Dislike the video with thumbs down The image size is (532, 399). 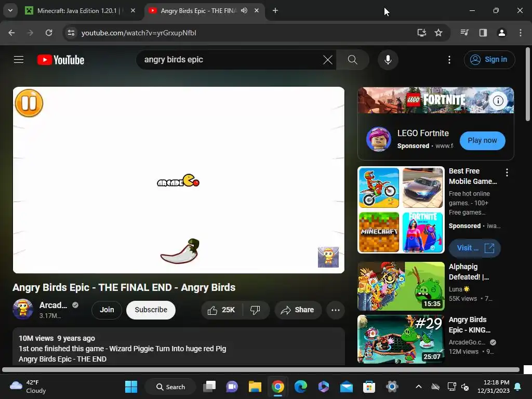click(256, 310)
